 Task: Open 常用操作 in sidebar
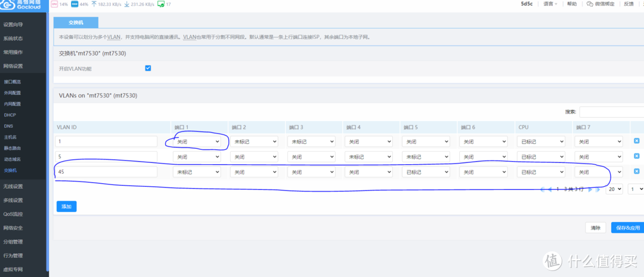tap(13, 53)
